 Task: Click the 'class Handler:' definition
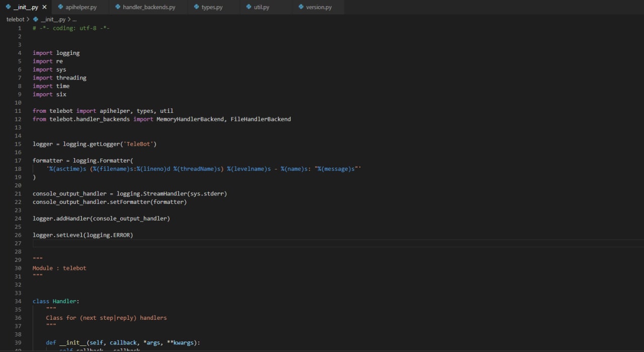[x=56, y=301]
